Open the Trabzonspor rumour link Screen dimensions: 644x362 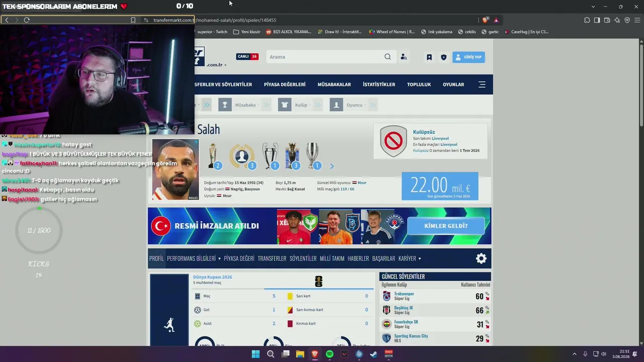[404, 294]
